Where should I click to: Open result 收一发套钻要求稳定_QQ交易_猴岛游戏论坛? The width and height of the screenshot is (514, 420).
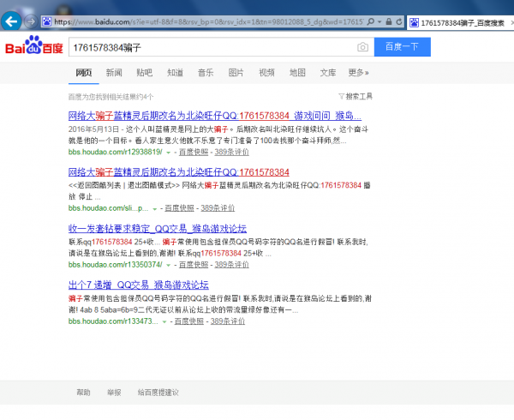[158, 229]
